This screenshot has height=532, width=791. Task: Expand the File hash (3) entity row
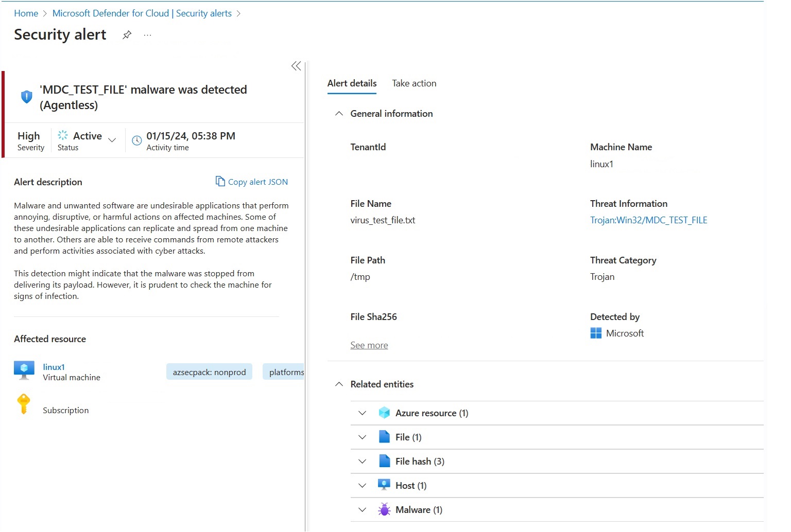click(x=557, y=462)
